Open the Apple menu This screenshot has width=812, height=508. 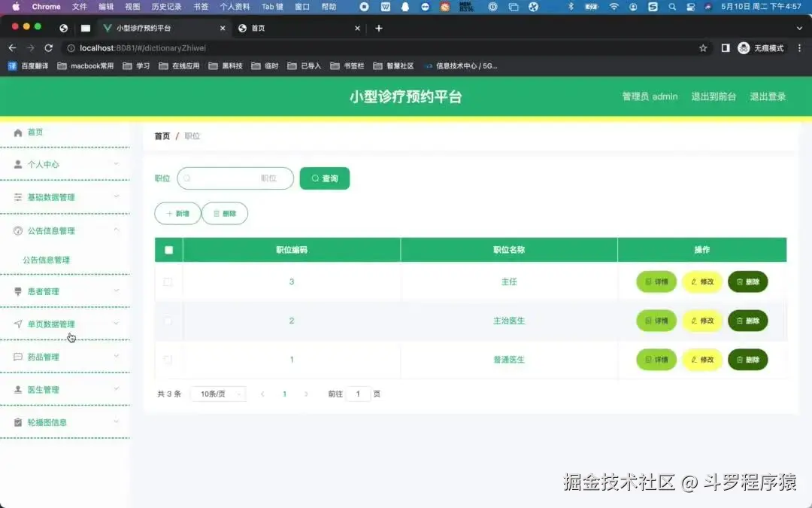[x=16, y=7]
